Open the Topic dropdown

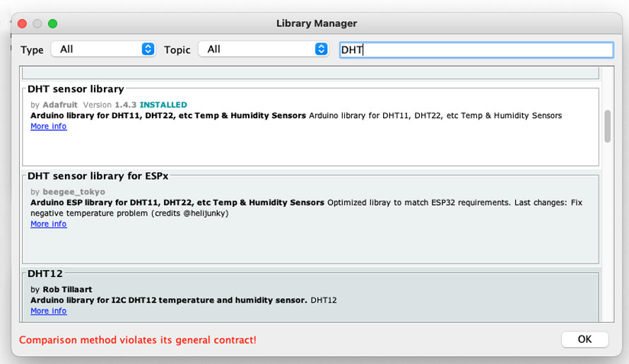click(x=264, y=49)
